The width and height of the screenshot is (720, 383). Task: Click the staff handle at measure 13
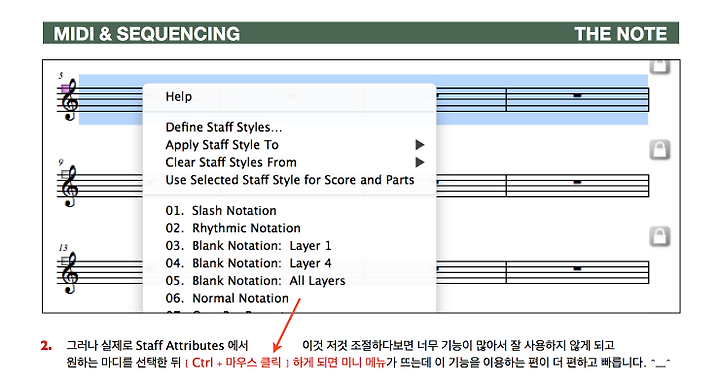65,260
